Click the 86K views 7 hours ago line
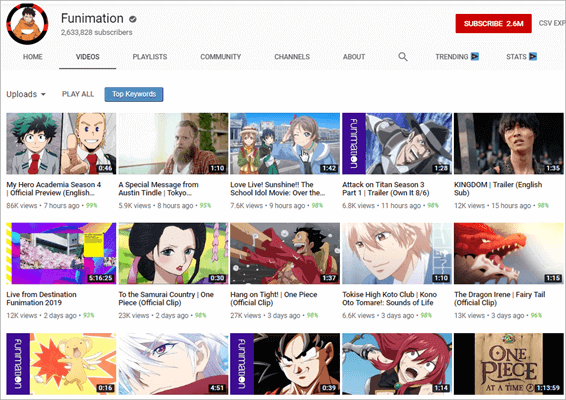Screen dimensions: 566x400 coord(52,206)
